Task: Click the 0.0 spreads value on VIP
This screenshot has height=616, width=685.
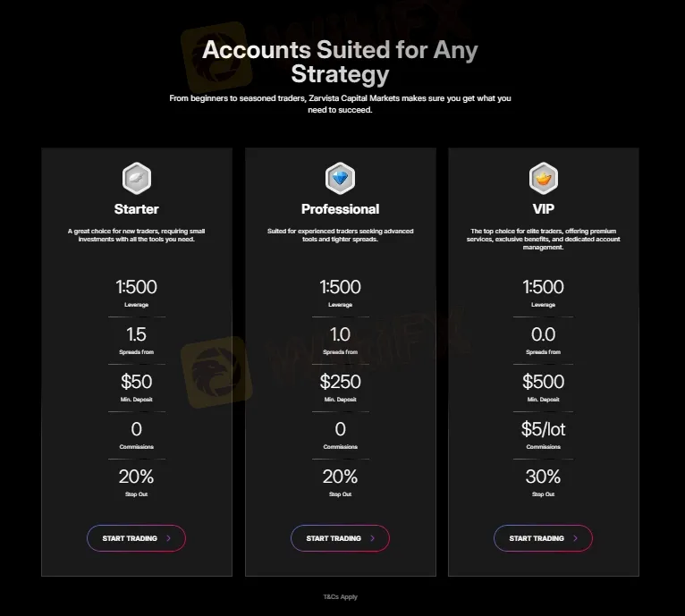Action: click(x=543, y=335)
